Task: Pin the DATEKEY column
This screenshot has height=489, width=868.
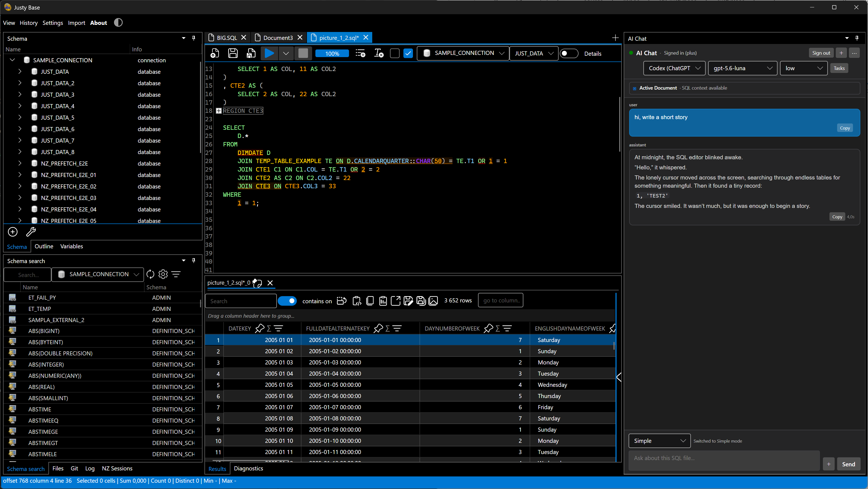Action: coord(259,328)
